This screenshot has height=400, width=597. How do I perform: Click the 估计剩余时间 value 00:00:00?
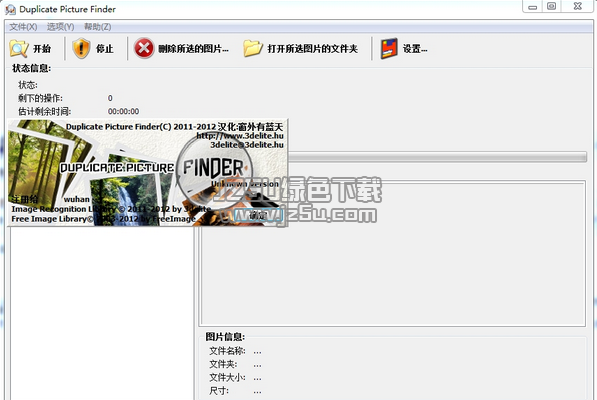click(x=123, y=112)
